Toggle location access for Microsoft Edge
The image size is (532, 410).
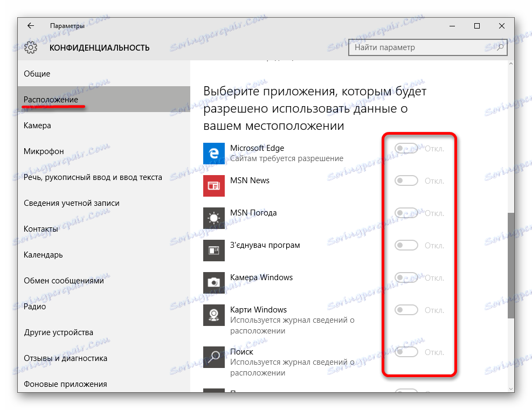[406, 148]
